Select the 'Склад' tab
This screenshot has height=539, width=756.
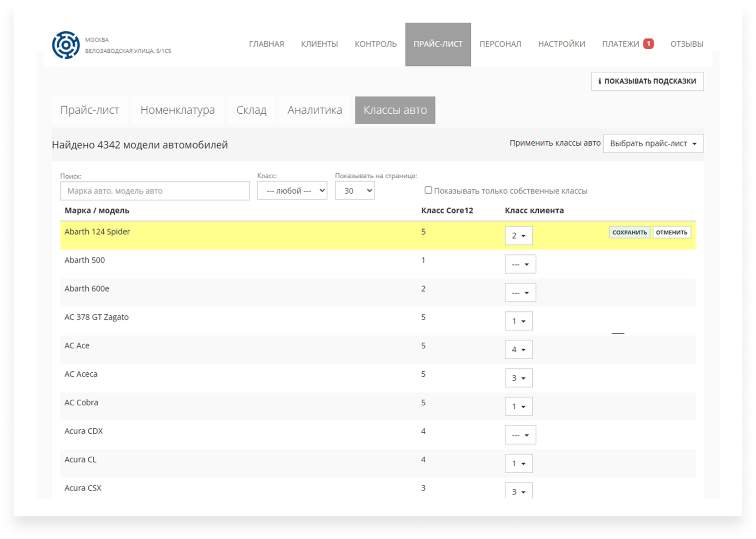tap(251, 110)
